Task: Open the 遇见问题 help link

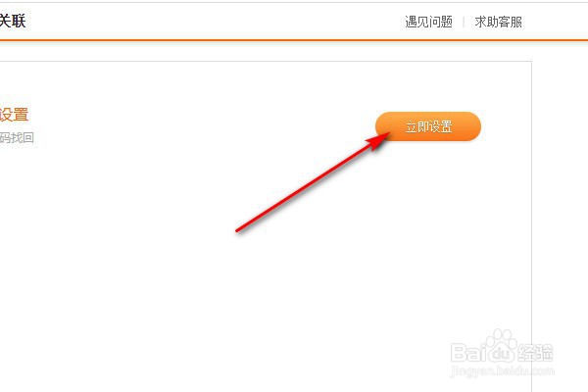Action: 428,22
